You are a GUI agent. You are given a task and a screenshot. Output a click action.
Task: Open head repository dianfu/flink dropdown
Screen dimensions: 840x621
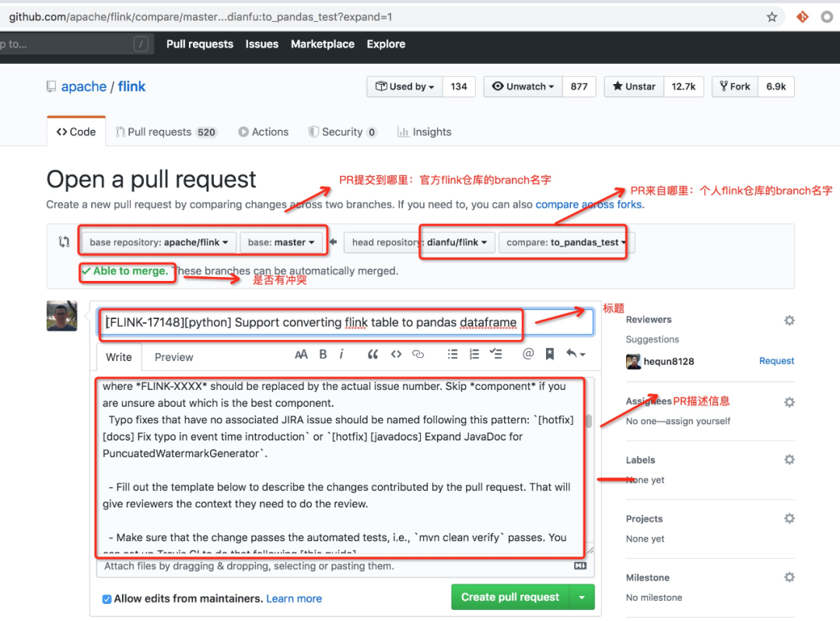pyautogui.click(x=419, y=242)
